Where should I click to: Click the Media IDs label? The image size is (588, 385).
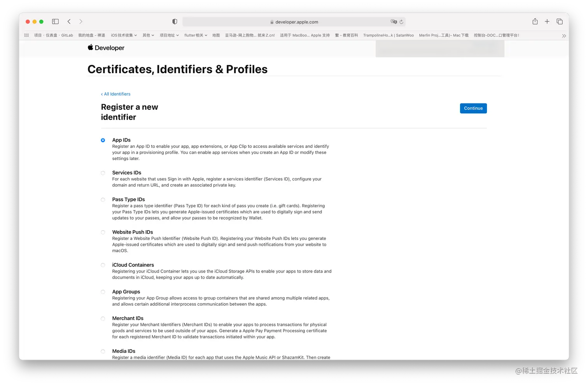[x=124, y=351]
